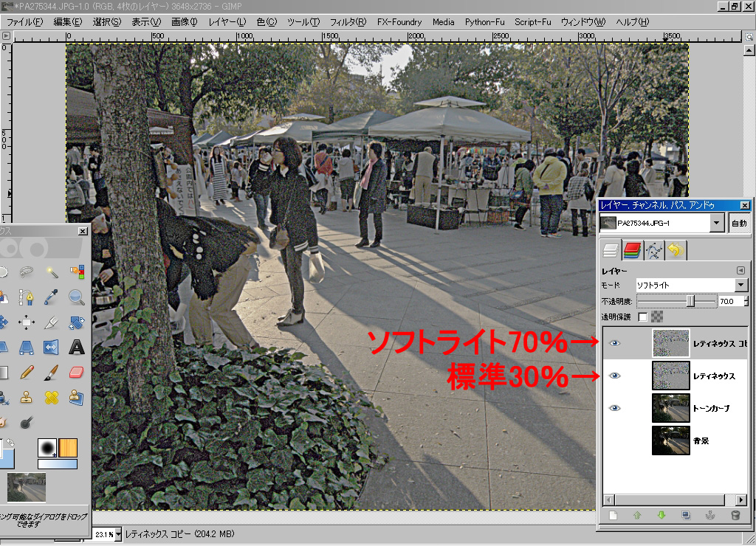This screenshot has width=756, height=546.
Task: Open navigation preview at canvas top-right corner
Action: [x=749, y=37]
